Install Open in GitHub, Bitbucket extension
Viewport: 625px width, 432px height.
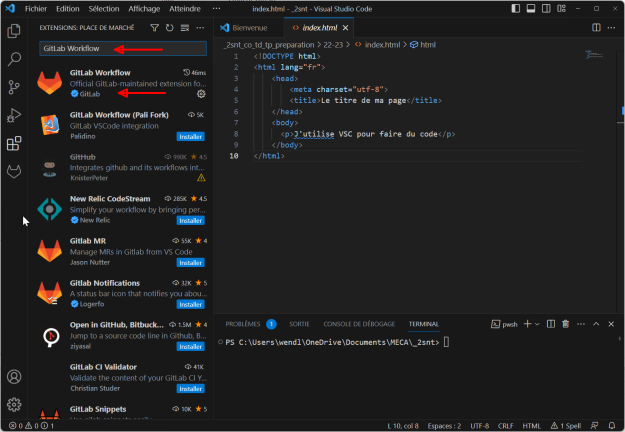[x=191, y=347]
